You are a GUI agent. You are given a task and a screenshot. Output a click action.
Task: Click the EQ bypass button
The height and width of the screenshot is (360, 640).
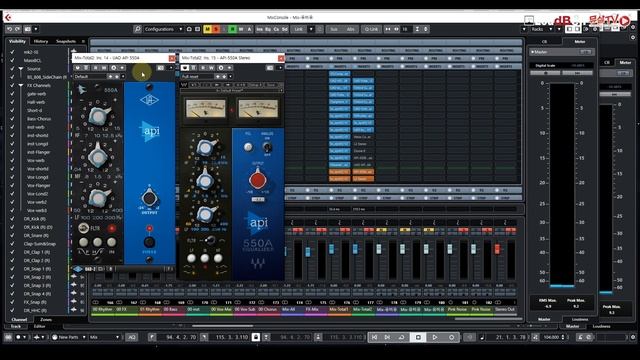pyautogui.click(x=268, y=29)
